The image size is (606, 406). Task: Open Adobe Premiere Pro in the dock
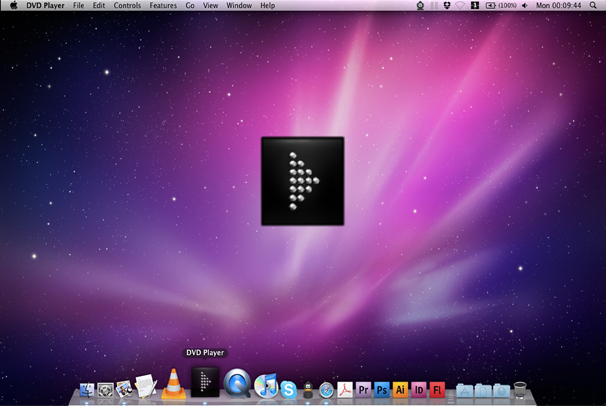pyautogui.click(x=363, y=389)
